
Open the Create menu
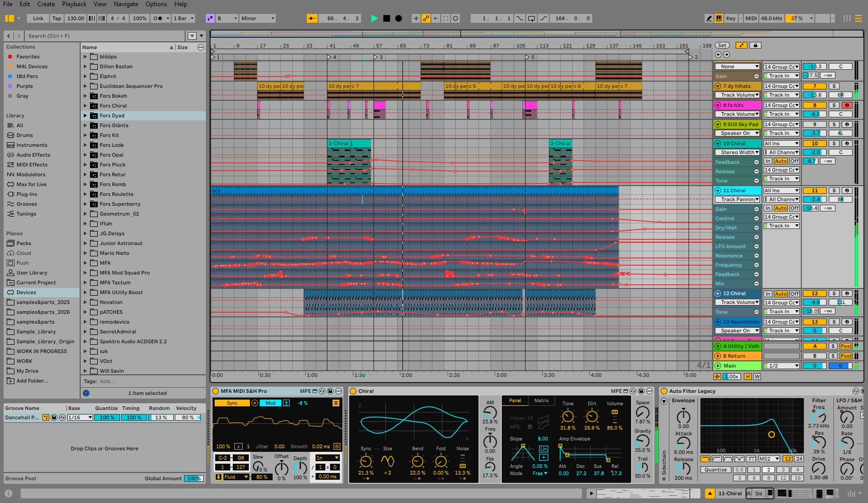click(x=46, y=4)
